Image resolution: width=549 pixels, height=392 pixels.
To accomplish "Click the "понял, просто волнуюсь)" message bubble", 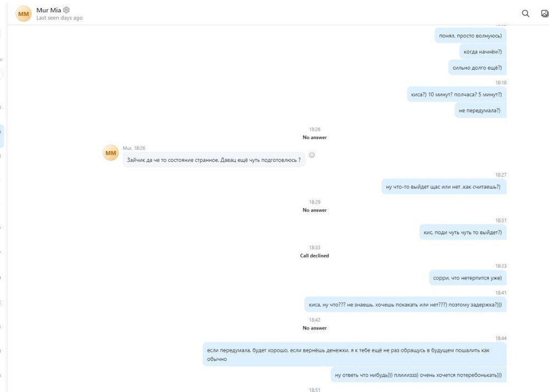I will click(470, 36).
